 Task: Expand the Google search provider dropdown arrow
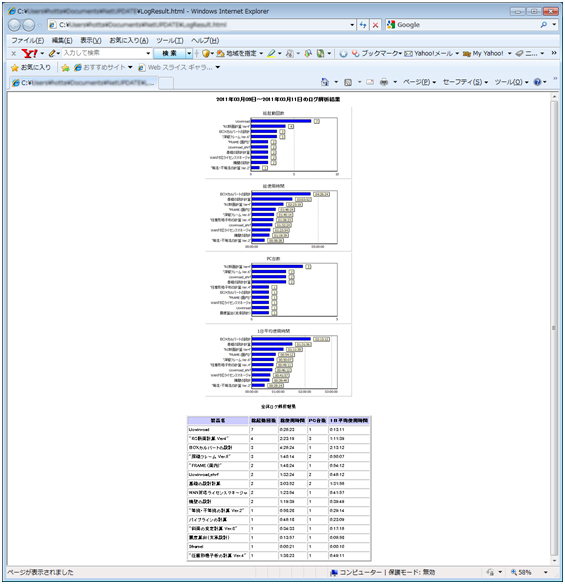coord(554,25)
